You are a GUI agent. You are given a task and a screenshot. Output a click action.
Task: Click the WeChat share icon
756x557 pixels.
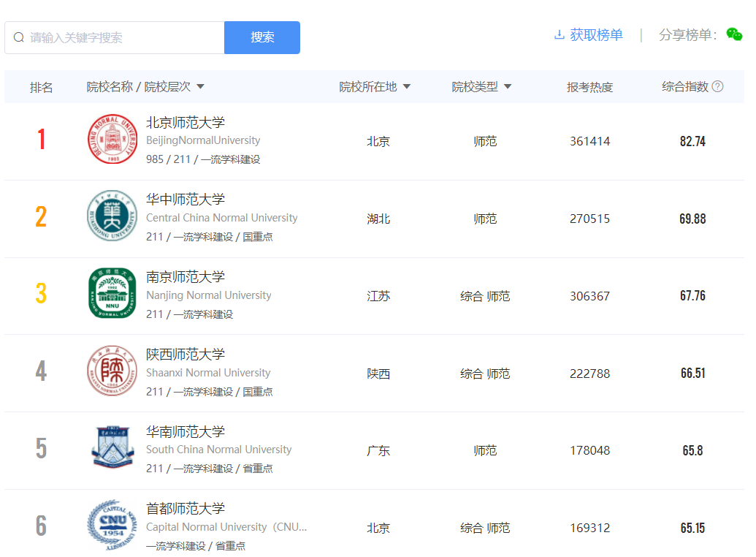(734, 35)
